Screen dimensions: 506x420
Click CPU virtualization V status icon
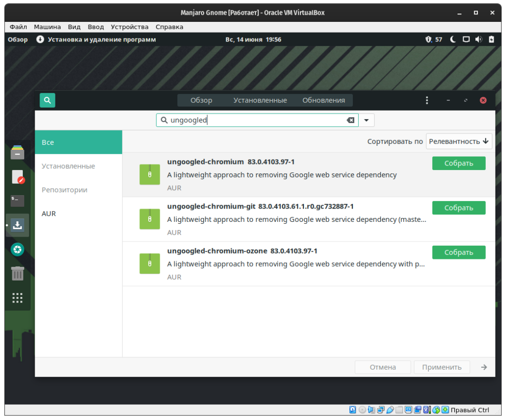[426, 410]
